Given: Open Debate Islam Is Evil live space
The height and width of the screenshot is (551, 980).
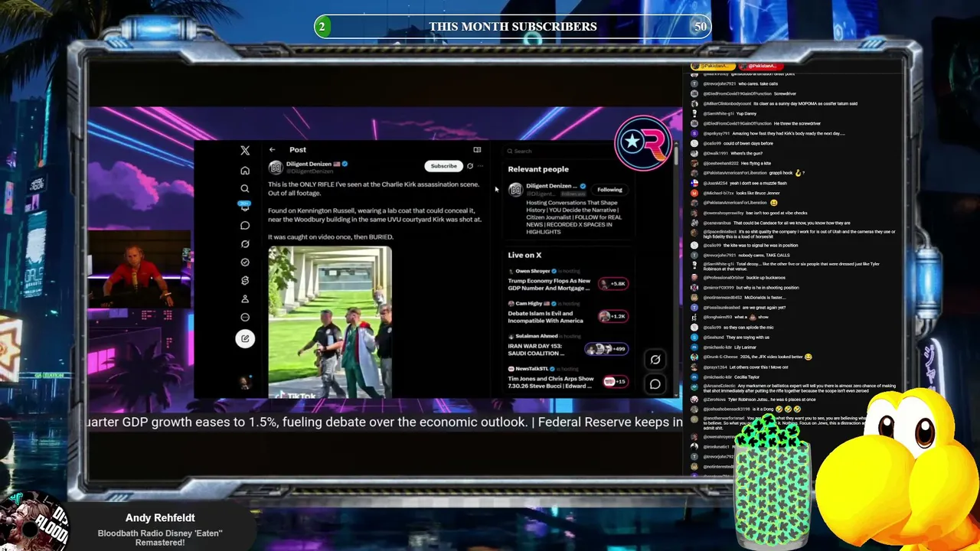Looking at the screenshot, I should pyautogui.click(x=545, y=317).
